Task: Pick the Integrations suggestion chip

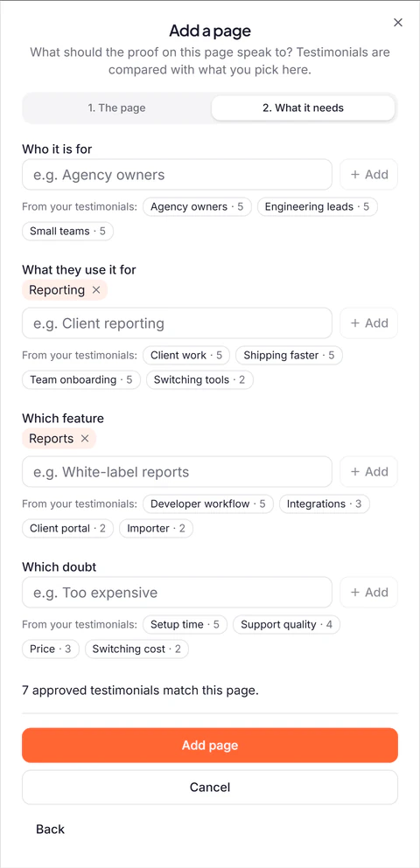Action: click(x=324, y=503)
